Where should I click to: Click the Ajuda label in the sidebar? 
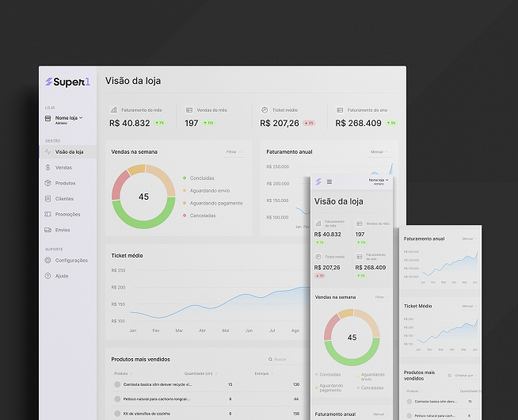62,276
